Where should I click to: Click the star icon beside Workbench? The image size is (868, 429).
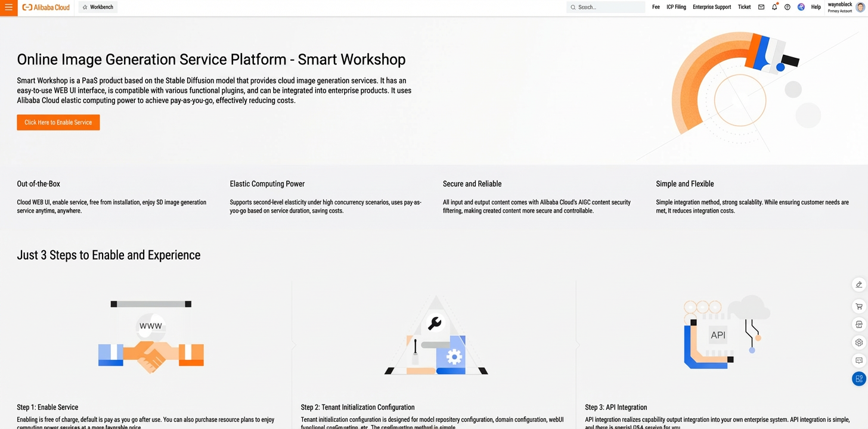(x=85, y=7)
